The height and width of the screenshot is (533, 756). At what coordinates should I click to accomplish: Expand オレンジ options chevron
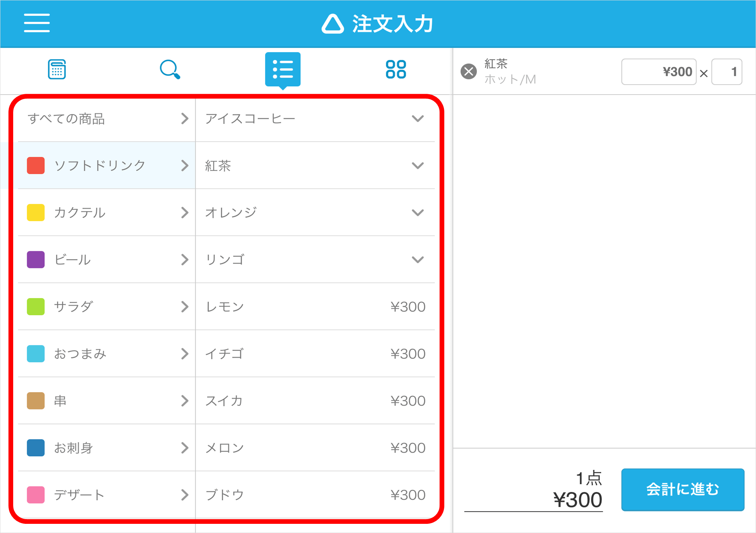pyautogui.click(x=418, y=213)
